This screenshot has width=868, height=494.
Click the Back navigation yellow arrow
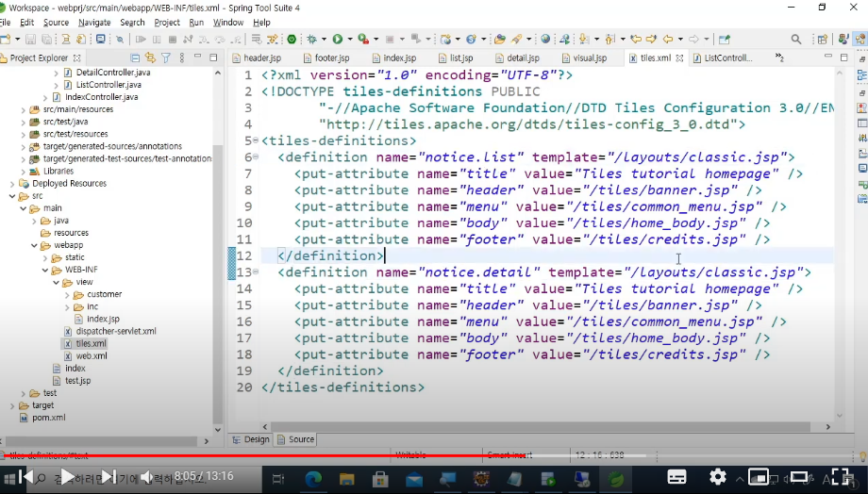tap(668, 40)
